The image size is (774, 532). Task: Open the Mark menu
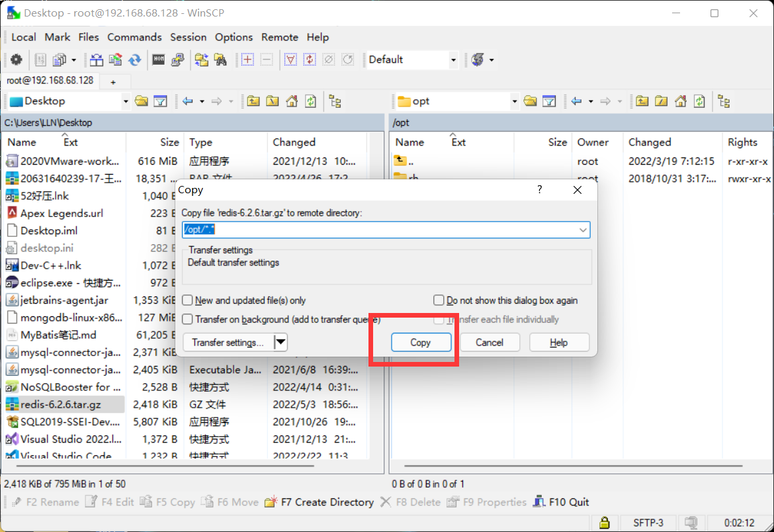58,37
